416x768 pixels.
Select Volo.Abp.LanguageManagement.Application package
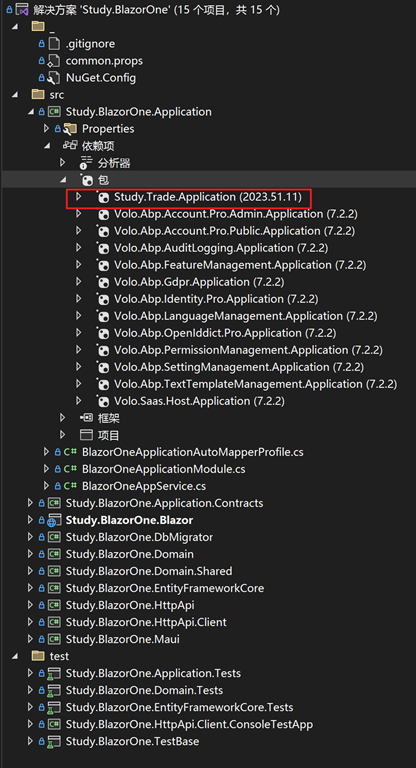point(245,316)
